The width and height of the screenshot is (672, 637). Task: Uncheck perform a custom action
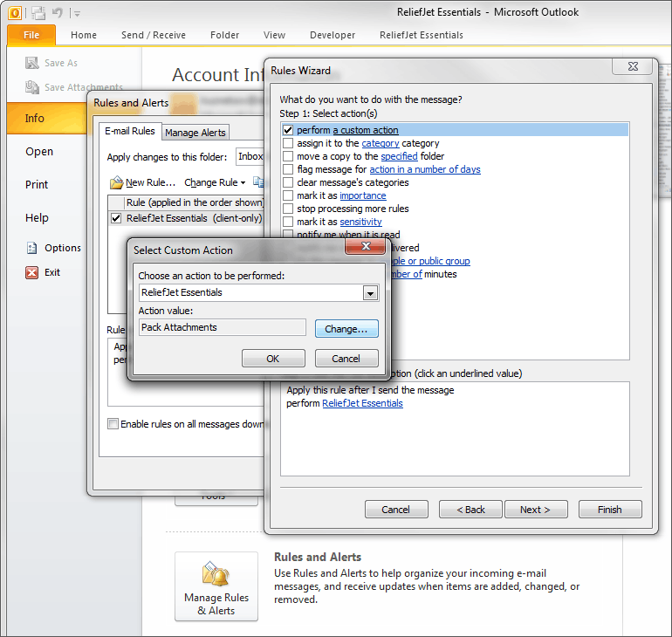288,130
